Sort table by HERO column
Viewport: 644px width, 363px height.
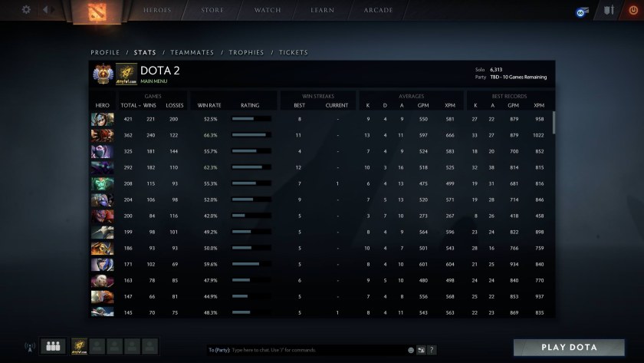coord(102,105)
